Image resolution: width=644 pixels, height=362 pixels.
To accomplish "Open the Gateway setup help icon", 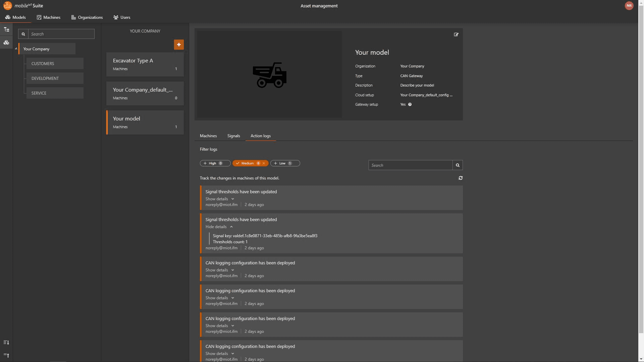I will [x=410, y=105].
